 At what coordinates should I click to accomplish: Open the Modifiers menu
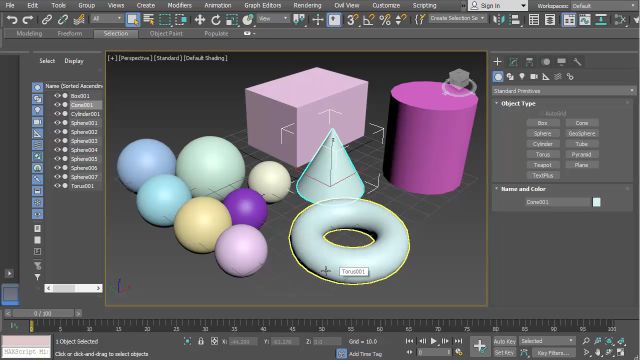pos(180,5)
